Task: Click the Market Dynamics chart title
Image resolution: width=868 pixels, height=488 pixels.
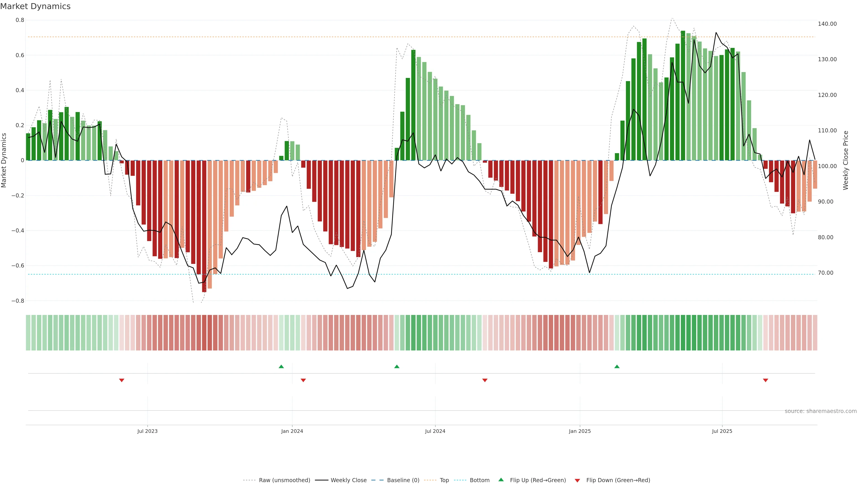Action: [x=35, y=6]
